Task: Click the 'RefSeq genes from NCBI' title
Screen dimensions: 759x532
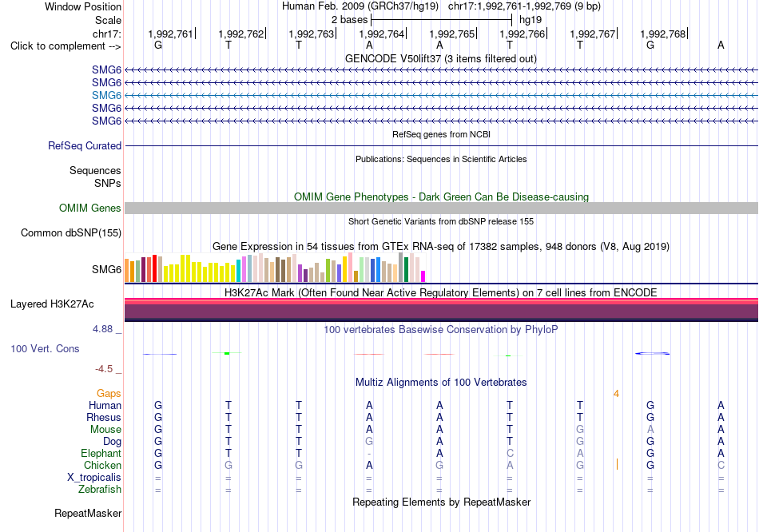Action: tap(441, 134)
